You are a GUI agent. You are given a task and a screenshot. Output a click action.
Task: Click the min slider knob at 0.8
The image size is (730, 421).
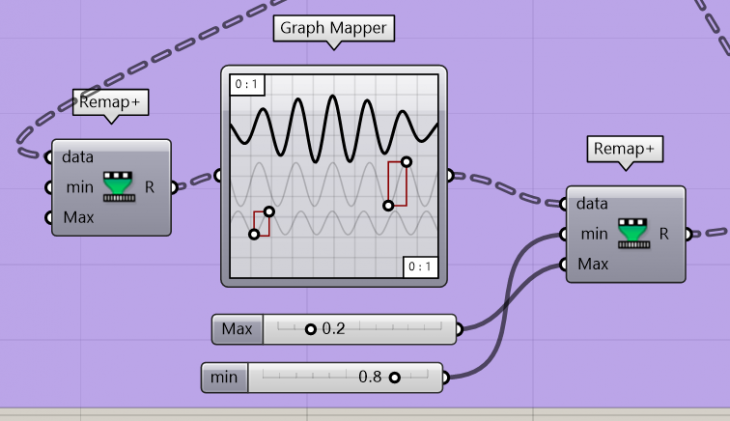tap(394, 378)
